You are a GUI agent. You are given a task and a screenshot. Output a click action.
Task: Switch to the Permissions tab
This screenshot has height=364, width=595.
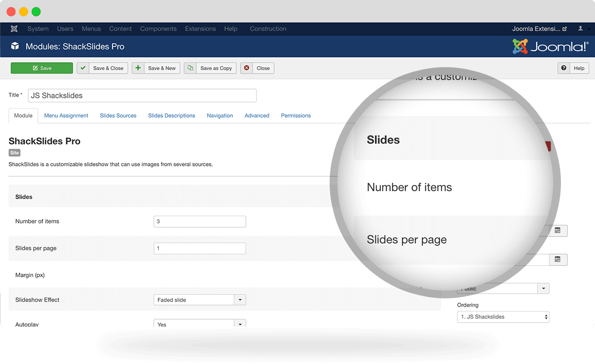(x=296, y=115)
